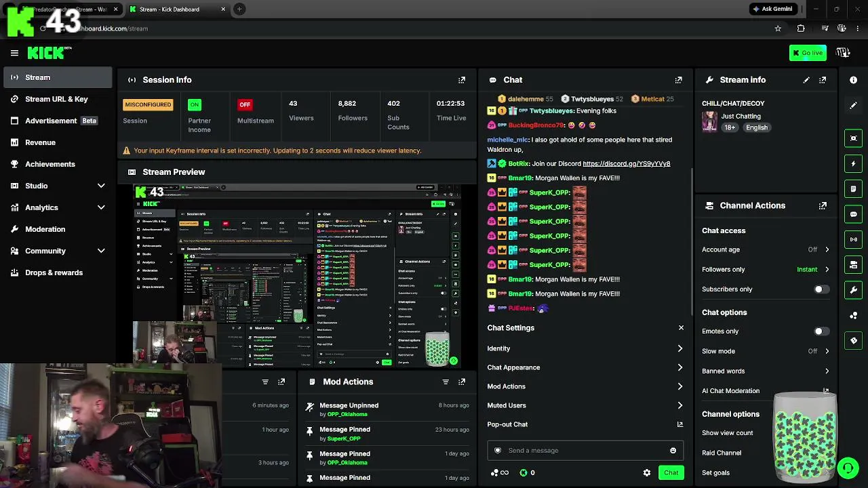Pop out the Mod Actions panel

pyautogui.click(x=462, y=382)
